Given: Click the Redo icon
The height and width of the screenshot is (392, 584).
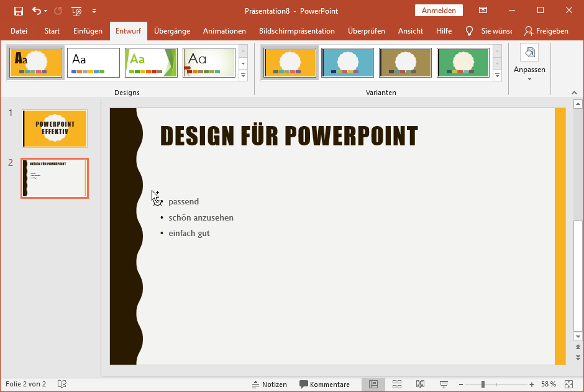Looking at the screenshot, I should click(x=58, y=11).
